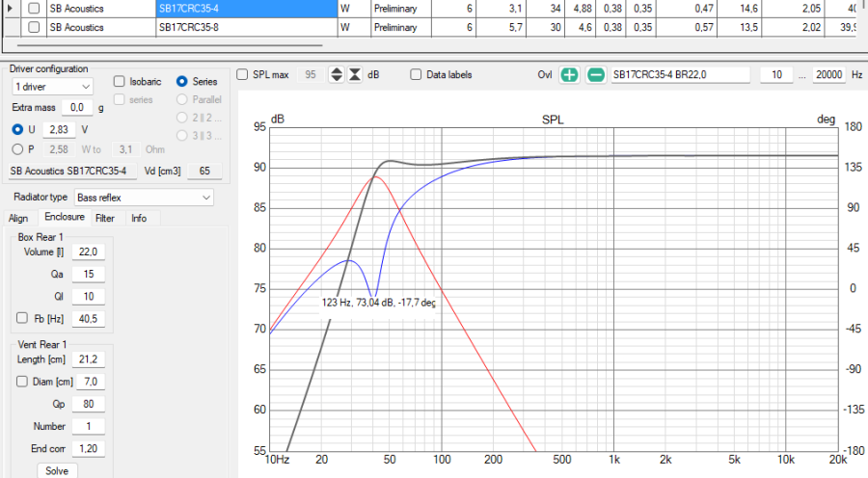Click the driver table horizontal scrollbar
The height and width of the screenshot is (478, 868).
tap(170, 45)
